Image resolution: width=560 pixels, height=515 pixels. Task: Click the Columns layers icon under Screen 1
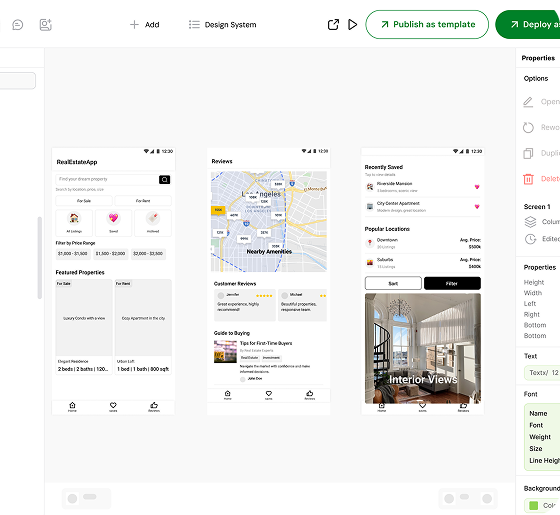click(x=530, y=222)
